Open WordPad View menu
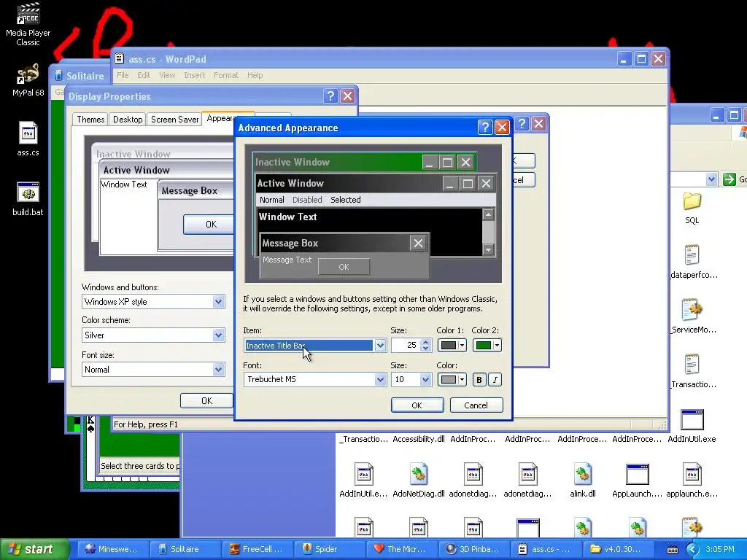 click(x=167, y=75)
